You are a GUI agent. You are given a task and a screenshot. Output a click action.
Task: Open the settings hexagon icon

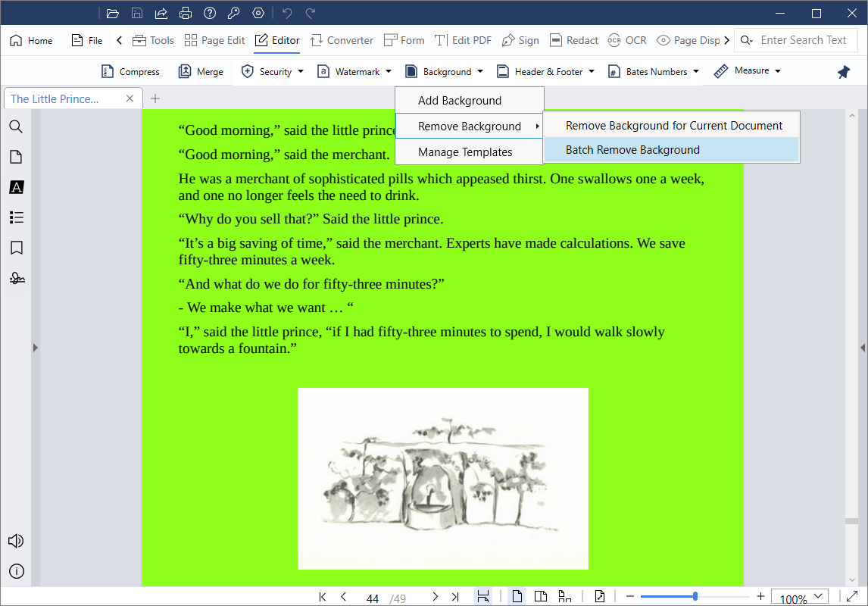point(258,14)
